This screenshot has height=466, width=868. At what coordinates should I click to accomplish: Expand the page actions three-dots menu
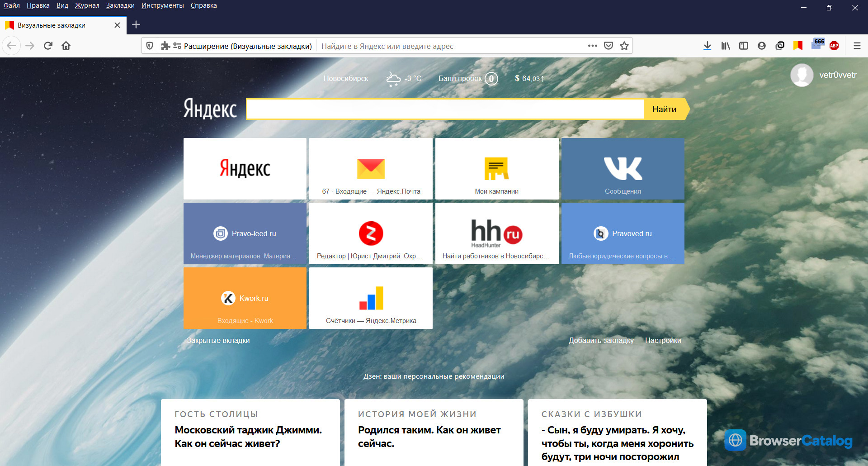(x=593, y=46)
